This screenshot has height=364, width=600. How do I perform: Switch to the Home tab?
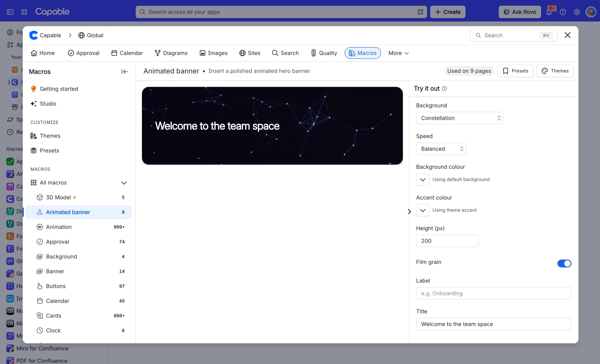click(43, 53)
